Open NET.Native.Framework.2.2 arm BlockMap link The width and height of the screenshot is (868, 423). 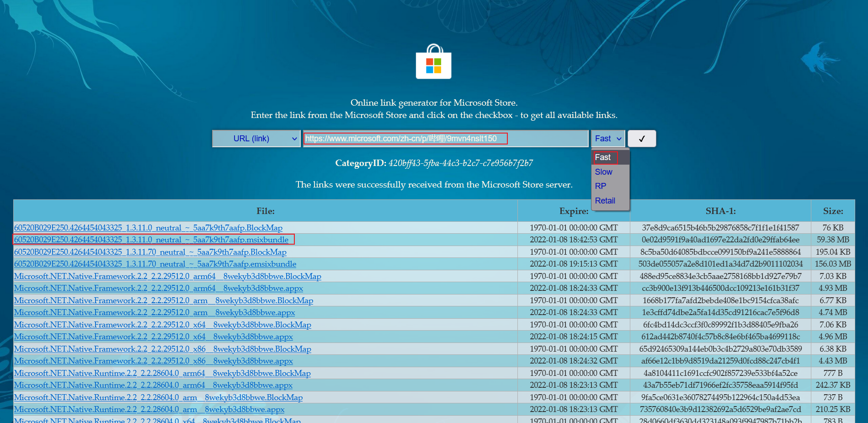point(164,300)
